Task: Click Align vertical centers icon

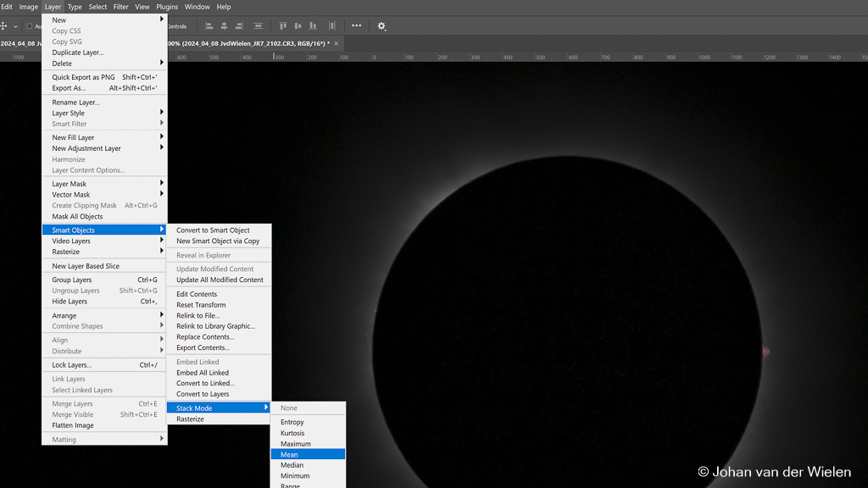Action: pos(298,26)
